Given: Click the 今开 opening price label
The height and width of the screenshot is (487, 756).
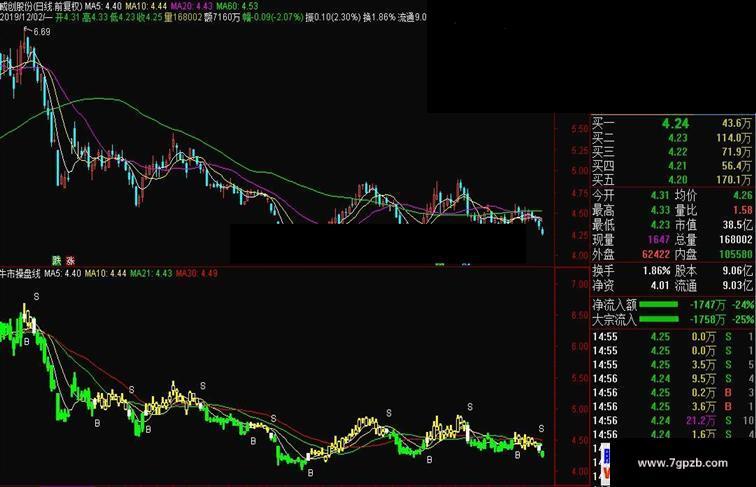Looking at the screenshot, I should pos(603,195).
